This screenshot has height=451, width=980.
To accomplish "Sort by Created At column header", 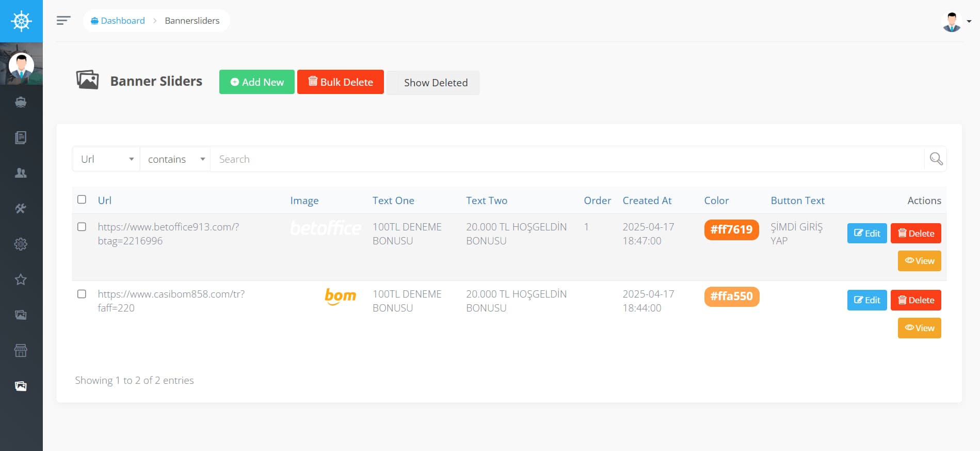I will coord(647,200).
